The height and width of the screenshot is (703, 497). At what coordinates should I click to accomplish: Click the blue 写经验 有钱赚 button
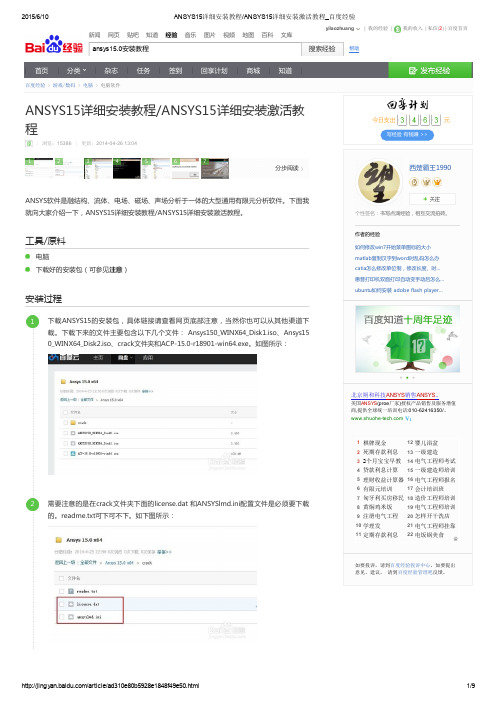pyautogui.click(x=407, y=135)
